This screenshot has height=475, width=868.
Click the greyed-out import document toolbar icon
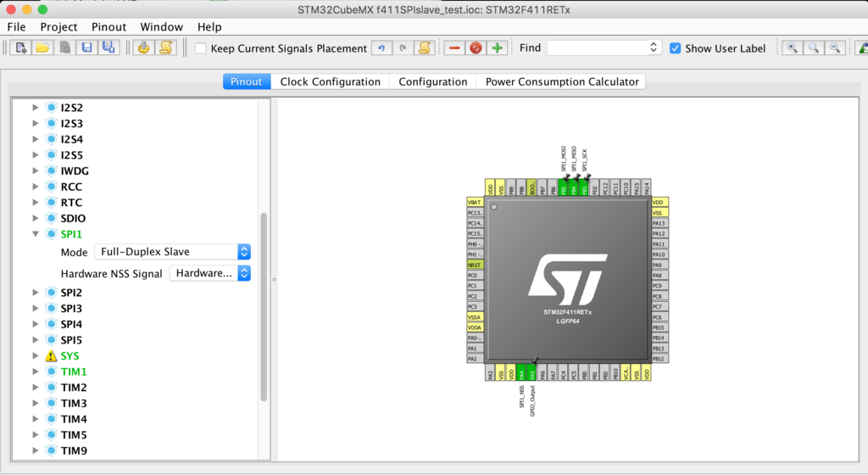click(64, 48)
